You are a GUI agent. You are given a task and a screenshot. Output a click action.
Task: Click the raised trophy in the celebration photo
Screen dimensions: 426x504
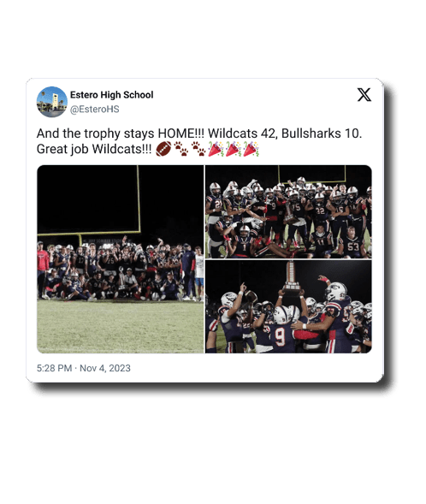(291, 277)
